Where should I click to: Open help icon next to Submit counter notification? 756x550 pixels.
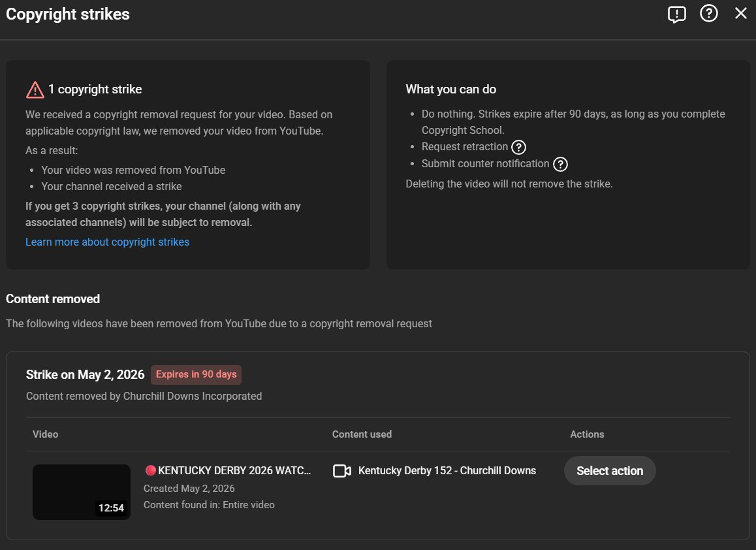pos(560,164)
